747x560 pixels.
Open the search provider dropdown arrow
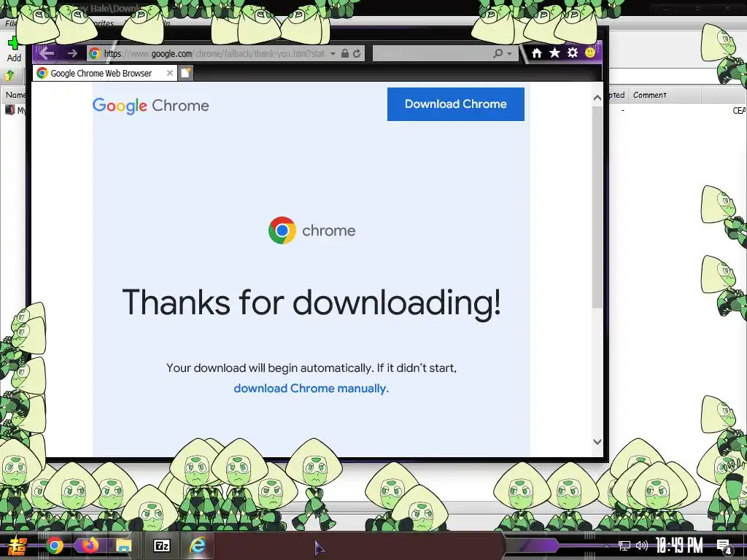click(509, 54)
